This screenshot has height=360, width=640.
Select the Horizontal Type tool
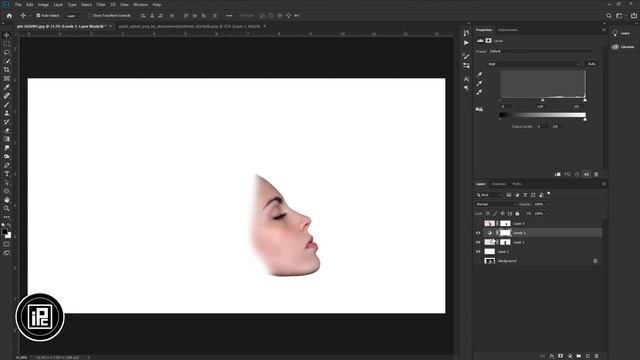[x=7, y=174]
